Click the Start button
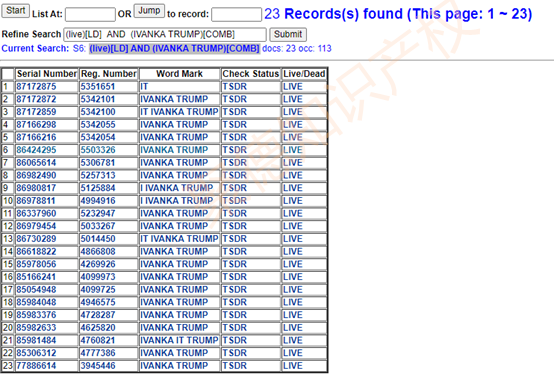 16,11
